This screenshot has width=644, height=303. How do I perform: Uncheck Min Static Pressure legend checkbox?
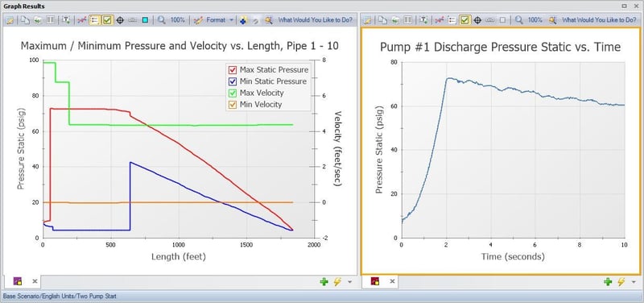(233, 81)
